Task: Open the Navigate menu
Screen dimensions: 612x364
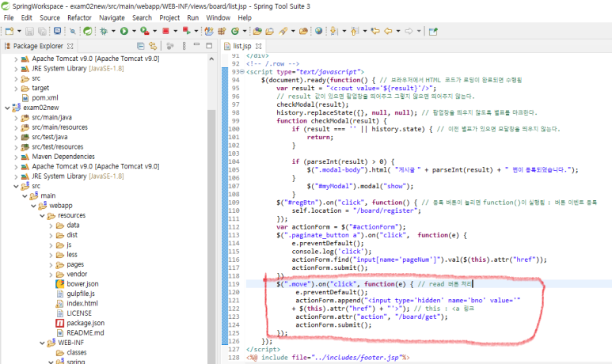Action: tap(112, 18)
